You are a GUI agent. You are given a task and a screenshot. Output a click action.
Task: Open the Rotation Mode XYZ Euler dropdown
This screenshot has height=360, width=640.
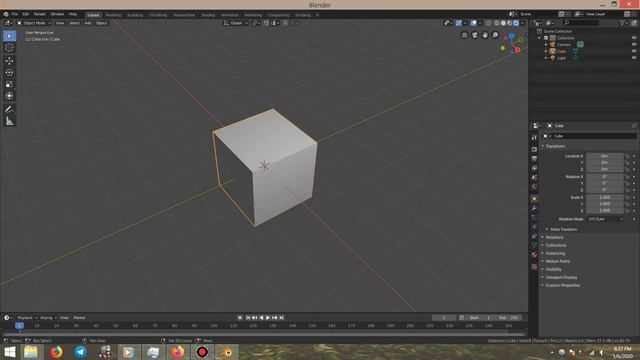(x=606, y=219)
